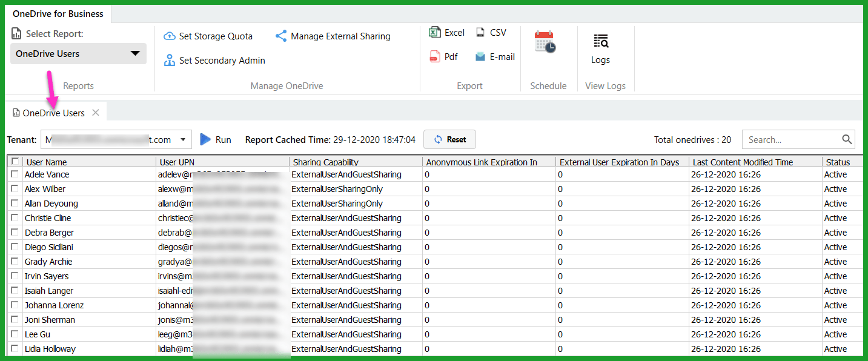Click the Lidia Holloway name cell
Screen dimensions: 868x361
pyautogui.click(x=89, y=349)
